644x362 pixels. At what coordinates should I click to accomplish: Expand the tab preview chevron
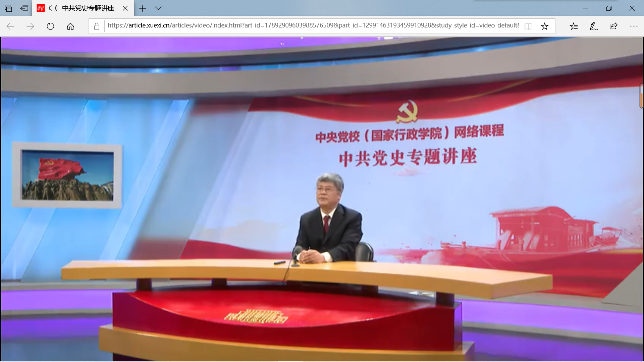pyautogui.click(x=158, y=8)
